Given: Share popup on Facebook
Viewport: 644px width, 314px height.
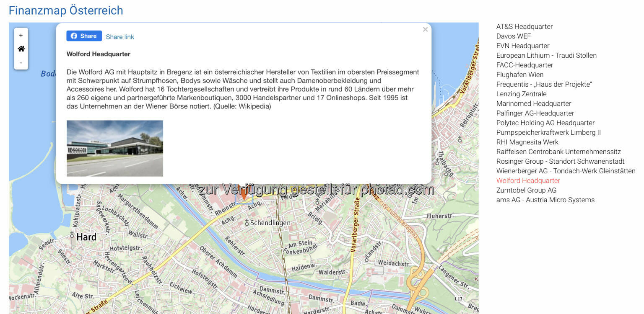Looking at the screenshot, I should point(84,36).
